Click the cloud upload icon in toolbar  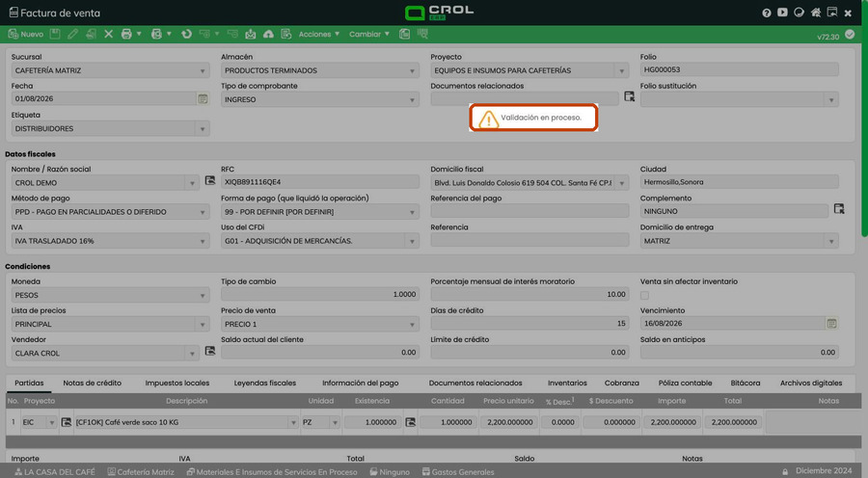(x=268, y=35)
